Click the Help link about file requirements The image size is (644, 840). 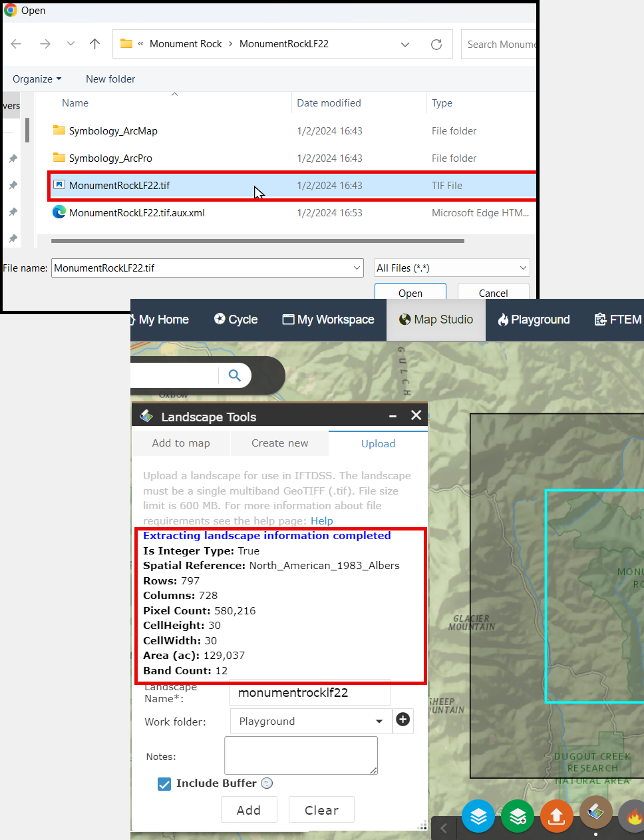tap(322, 521)
